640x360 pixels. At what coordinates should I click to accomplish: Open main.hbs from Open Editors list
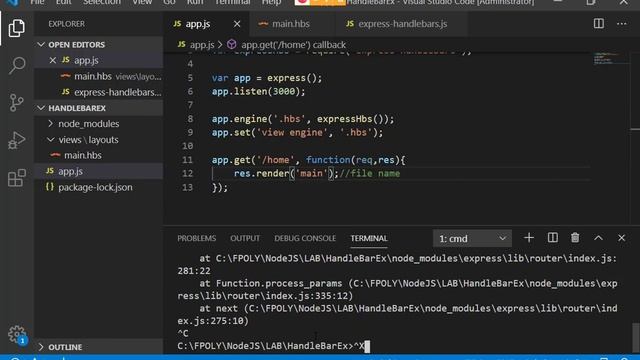point(98,76)
